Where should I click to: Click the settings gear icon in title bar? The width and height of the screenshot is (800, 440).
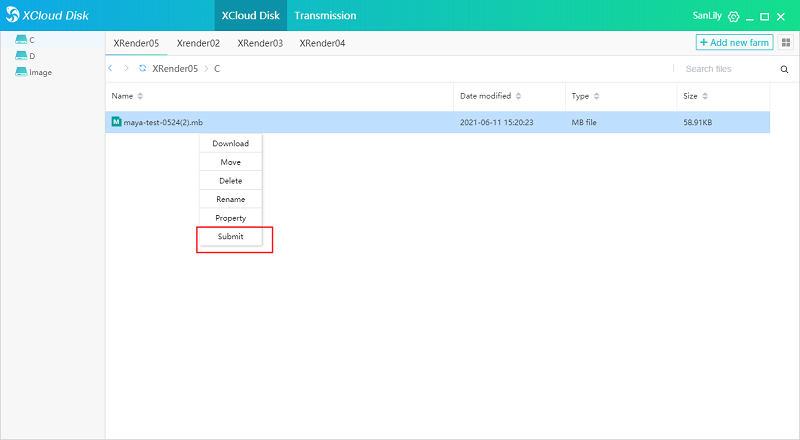point(734,17)
